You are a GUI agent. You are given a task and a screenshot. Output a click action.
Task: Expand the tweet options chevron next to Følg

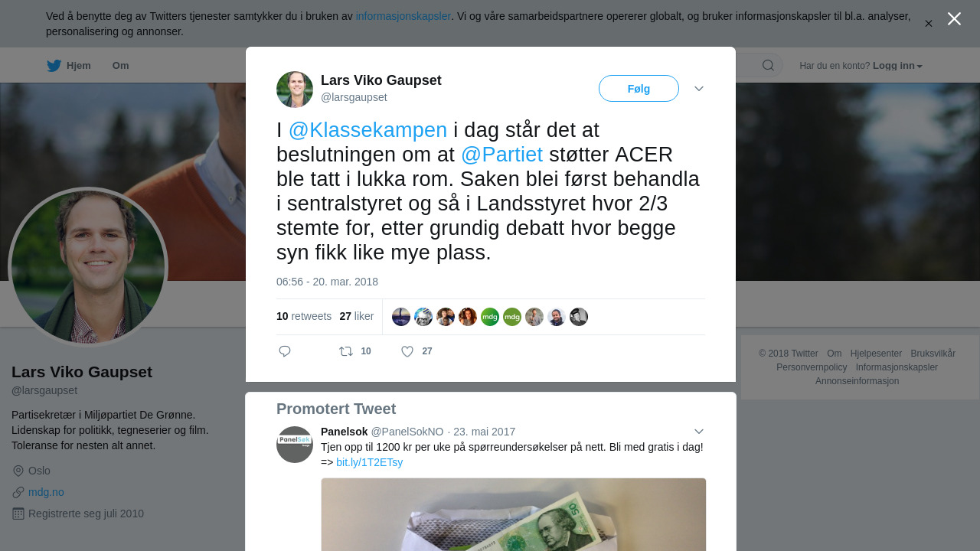pos(699,89)
